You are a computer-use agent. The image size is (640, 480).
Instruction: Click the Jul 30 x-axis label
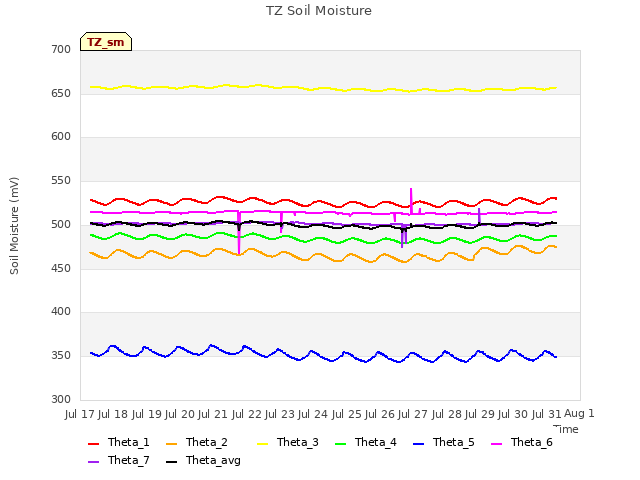pos(513,414)
